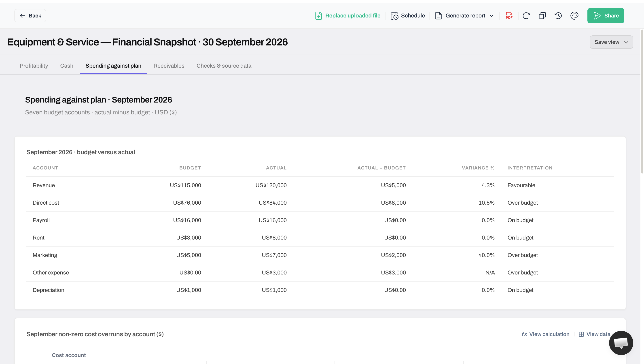
Task: Click Replace uploaded file
Action: click(348, 15)
